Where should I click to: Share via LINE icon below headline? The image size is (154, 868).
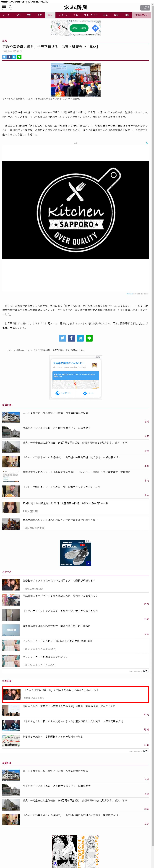tap(19, 57)
